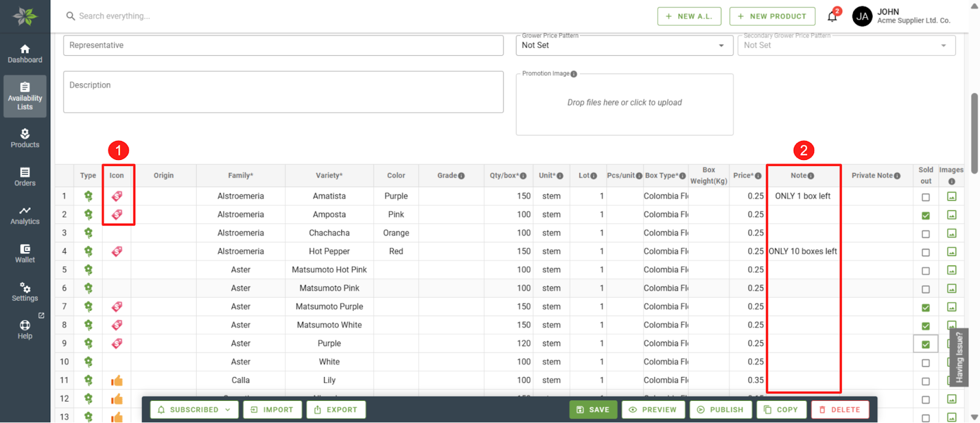Click the price tag icon in row 1
This screenshot has height=423, width=980.
pyautogui.click(x=116, y=196)
